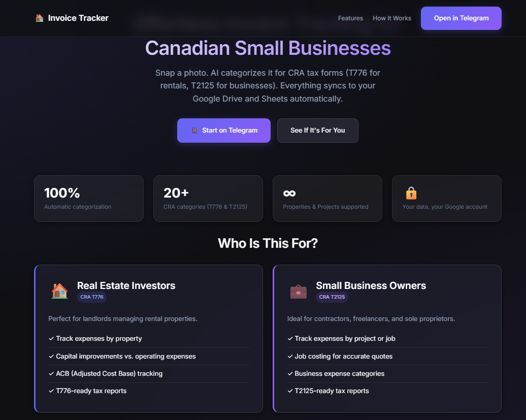Viewport: 526px width, 420px height.
Task: Click the Invoice Tracker house logo icon
Action: tap(39, 18)
